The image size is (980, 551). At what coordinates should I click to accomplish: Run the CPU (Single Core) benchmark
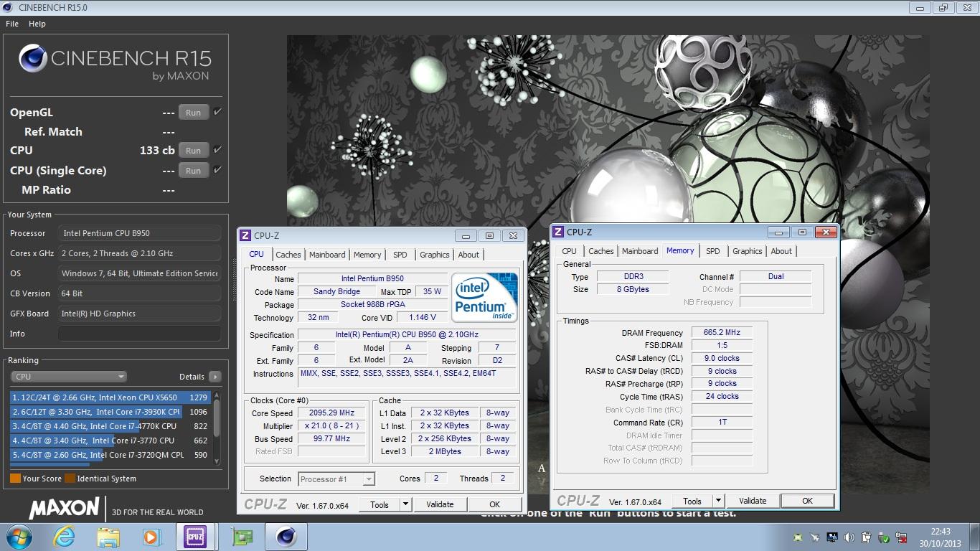[194, 171]
